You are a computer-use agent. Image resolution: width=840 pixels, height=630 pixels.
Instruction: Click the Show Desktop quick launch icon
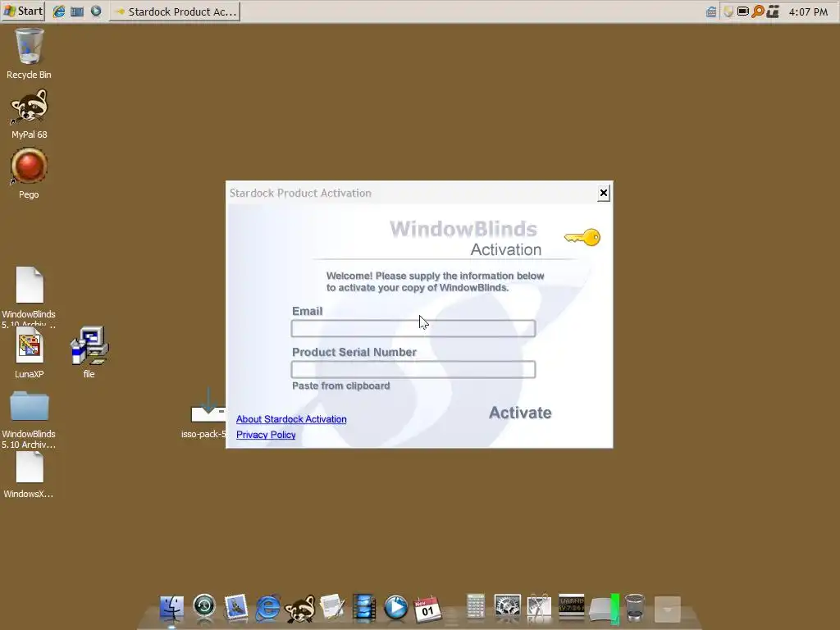point(77,11)
